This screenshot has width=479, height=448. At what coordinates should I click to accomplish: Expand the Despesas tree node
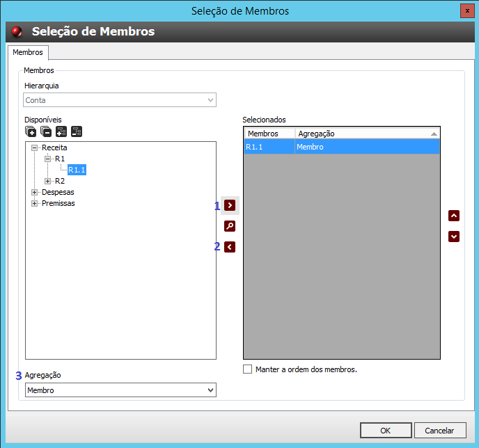(35, 192)
